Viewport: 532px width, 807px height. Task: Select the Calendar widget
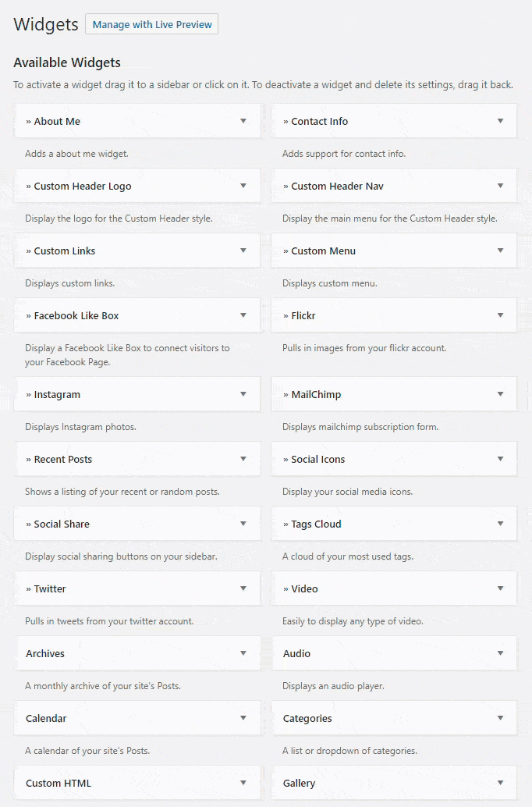46,718
